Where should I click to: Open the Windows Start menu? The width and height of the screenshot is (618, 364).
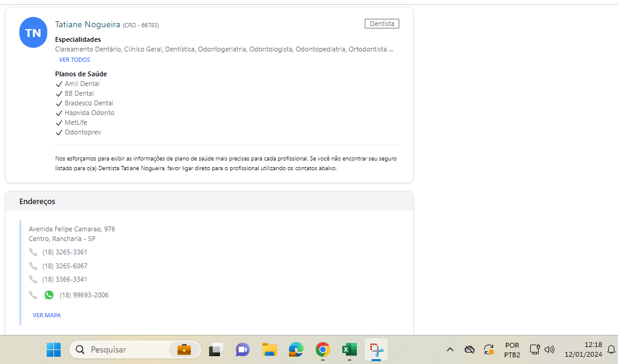click(53, 349)
